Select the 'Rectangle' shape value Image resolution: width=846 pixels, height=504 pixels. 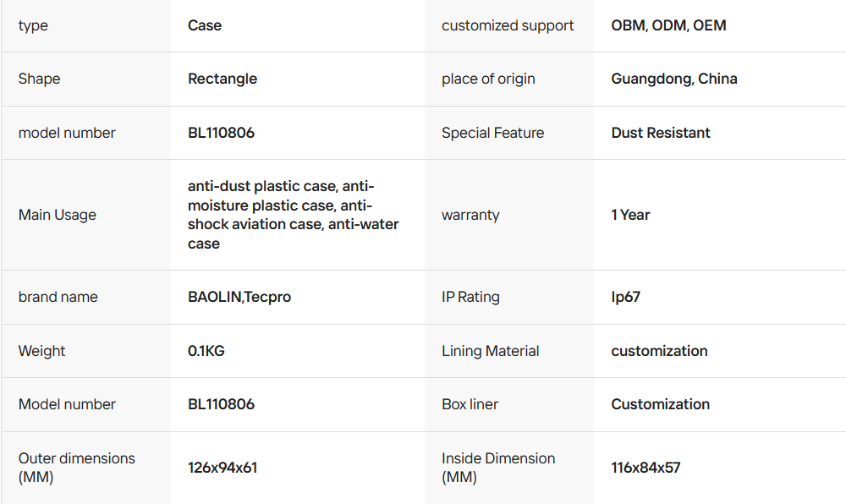222,79
